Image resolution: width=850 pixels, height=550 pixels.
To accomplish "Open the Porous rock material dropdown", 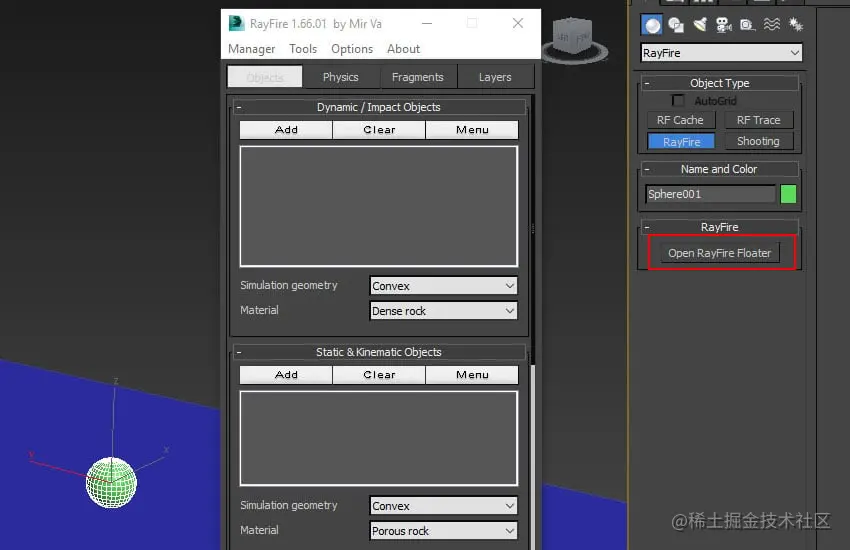I will pyautogui.click(x=443, y=531).
